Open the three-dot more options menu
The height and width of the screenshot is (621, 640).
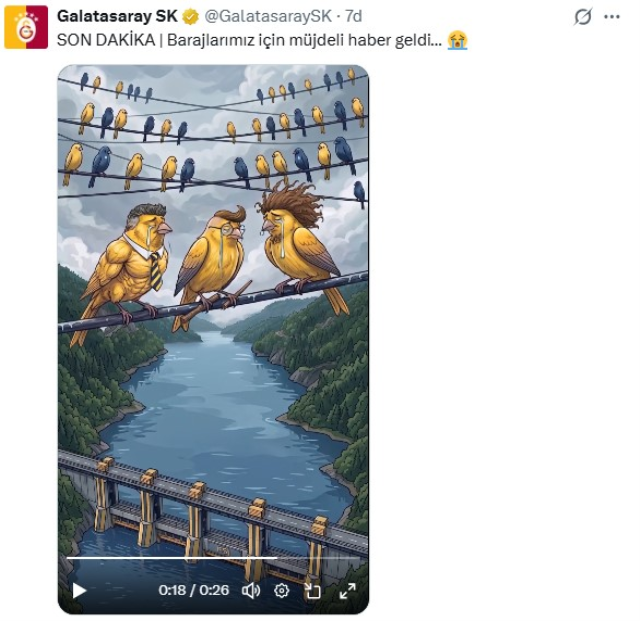(x=612, y=17)
